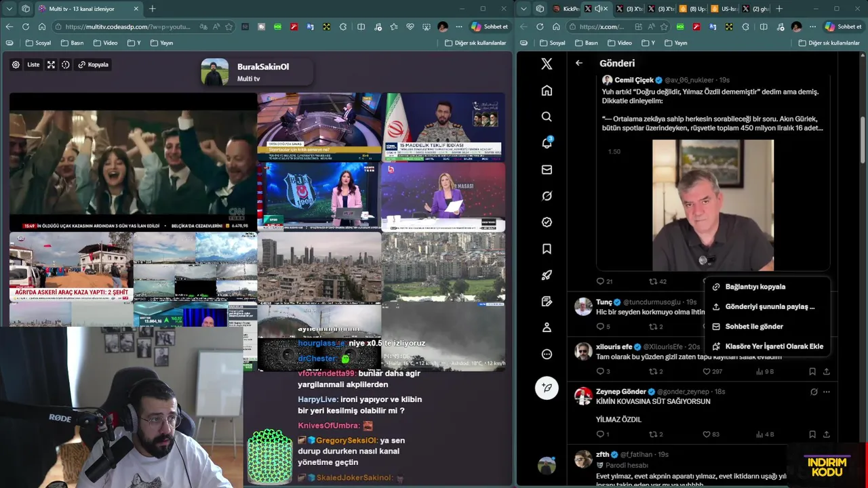Choose Bağlantıyı kopyala from share menu
The image size is (868, 488).
coord(767,287)
